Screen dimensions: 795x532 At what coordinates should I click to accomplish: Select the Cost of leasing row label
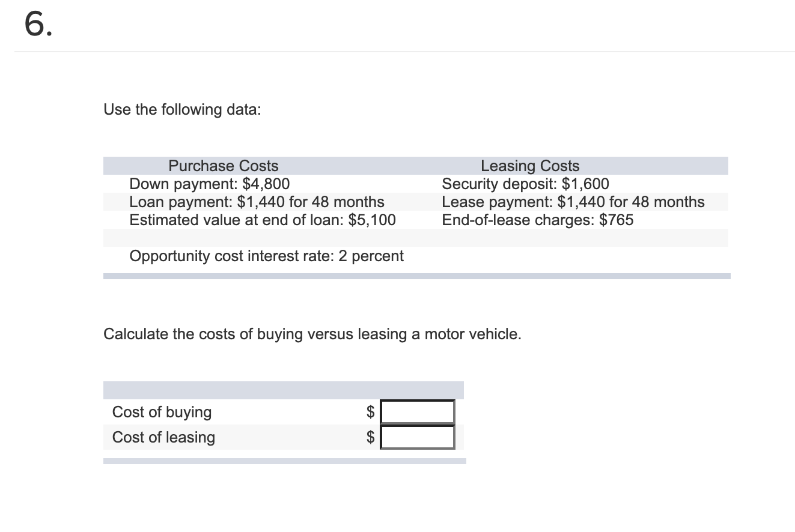[163, 437]
